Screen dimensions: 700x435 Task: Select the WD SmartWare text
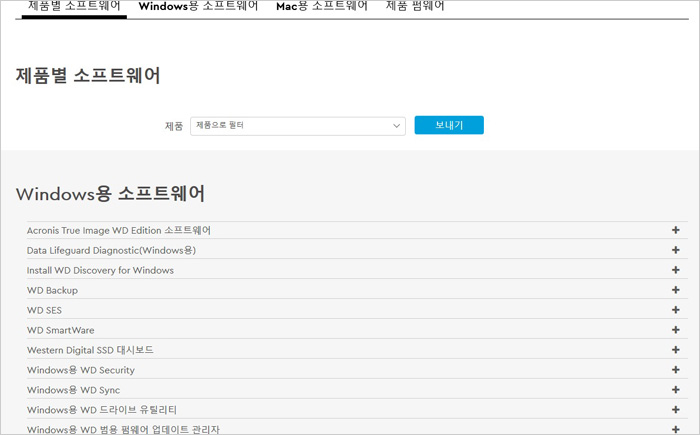point(60,330)
